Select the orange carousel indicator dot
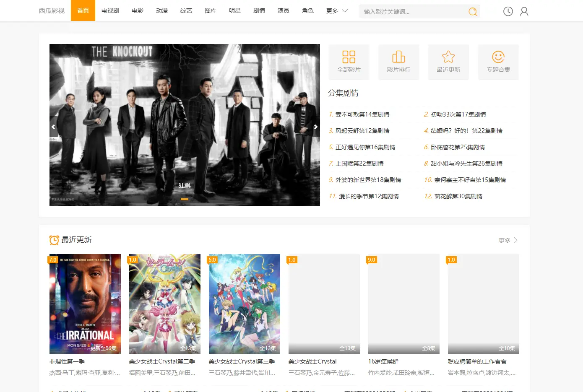Image resolution: width=583 pixels, height=392 pixels. (185, 199)
